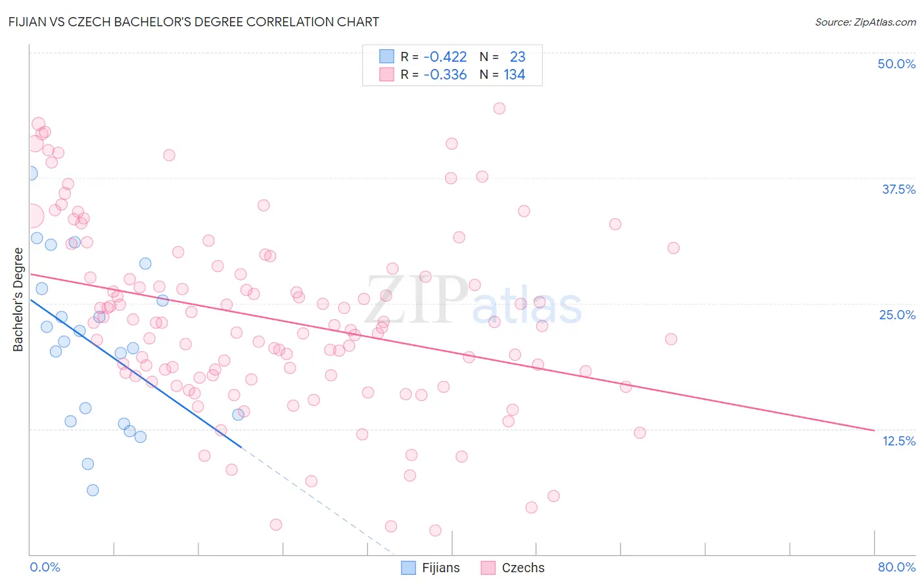The image size is (924, 586).
Task: Toggle the Fijians series label in legend
Action: pos(441,568)
